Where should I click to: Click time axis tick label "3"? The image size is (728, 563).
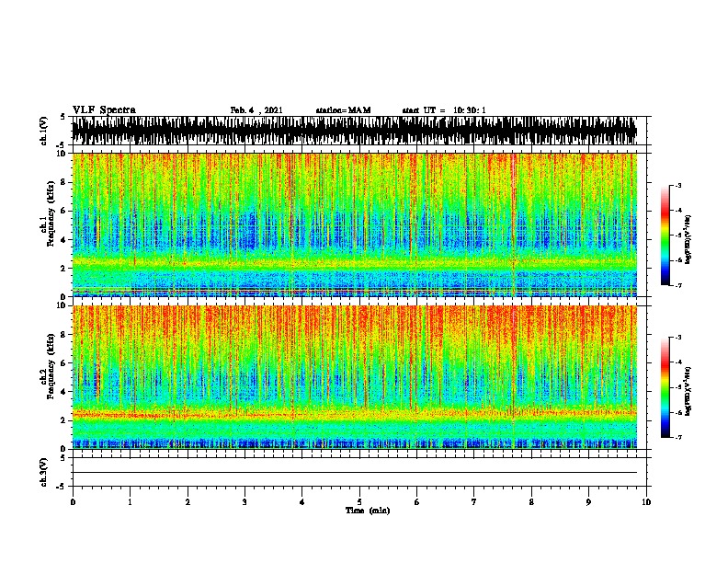pyautogui.click(x=245, y=502)
